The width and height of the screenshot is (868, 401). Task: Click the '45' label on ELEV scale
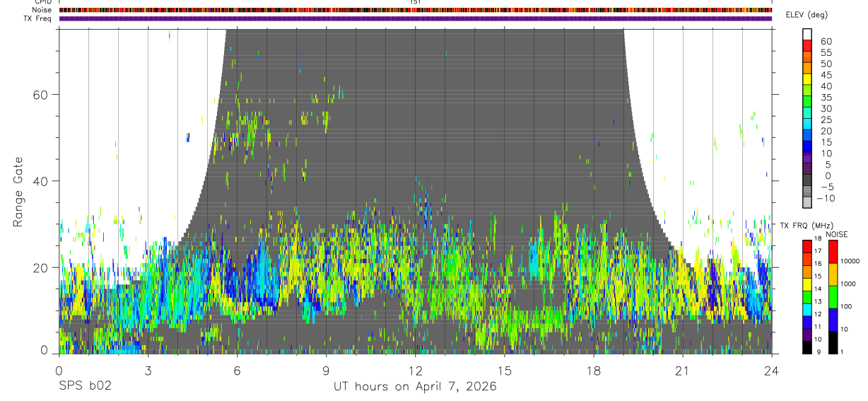(826, 75)
